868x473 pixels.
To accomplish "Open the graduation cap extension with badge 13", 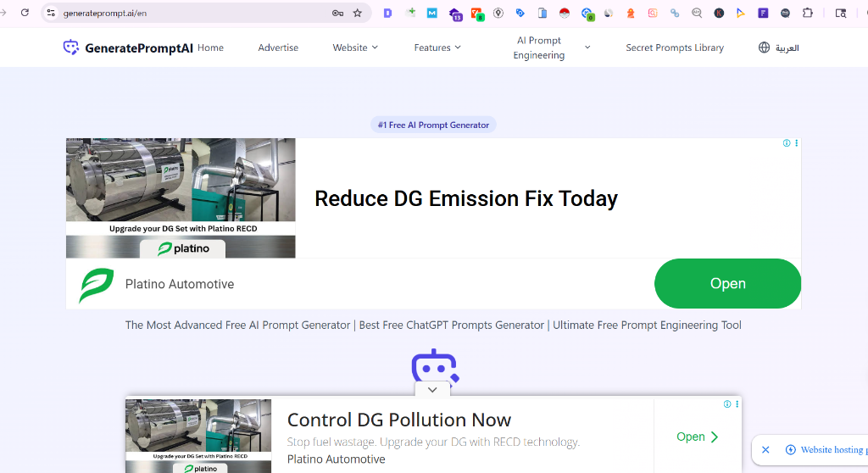I will tap(455, 14).
